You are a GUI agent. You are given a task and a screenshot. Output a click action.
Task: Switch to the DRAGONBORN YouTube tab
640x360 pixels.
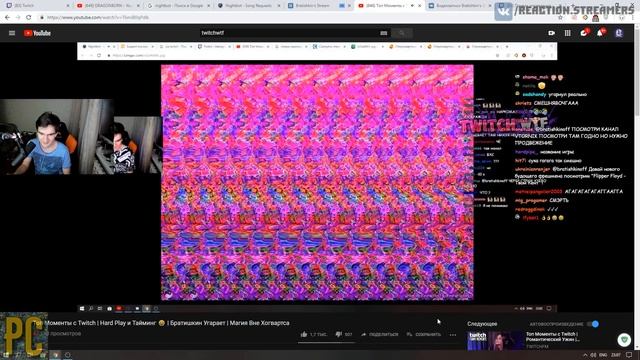click(x=107, y=6)
